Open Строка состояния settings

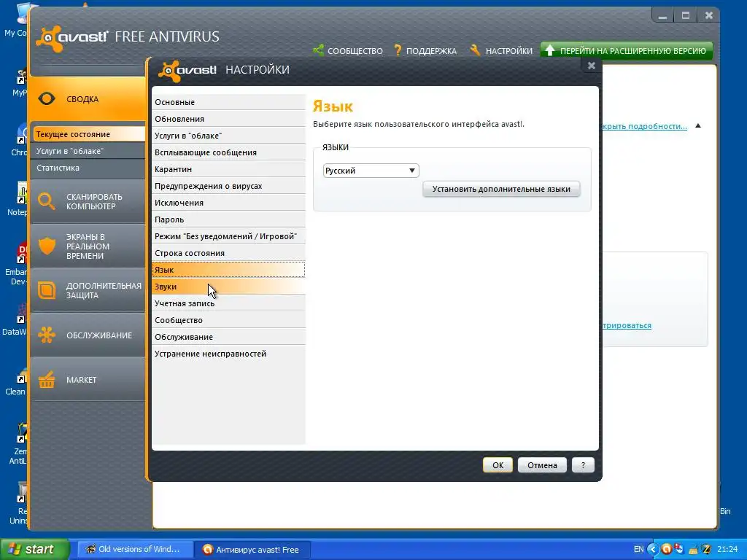tap(228, 253)
